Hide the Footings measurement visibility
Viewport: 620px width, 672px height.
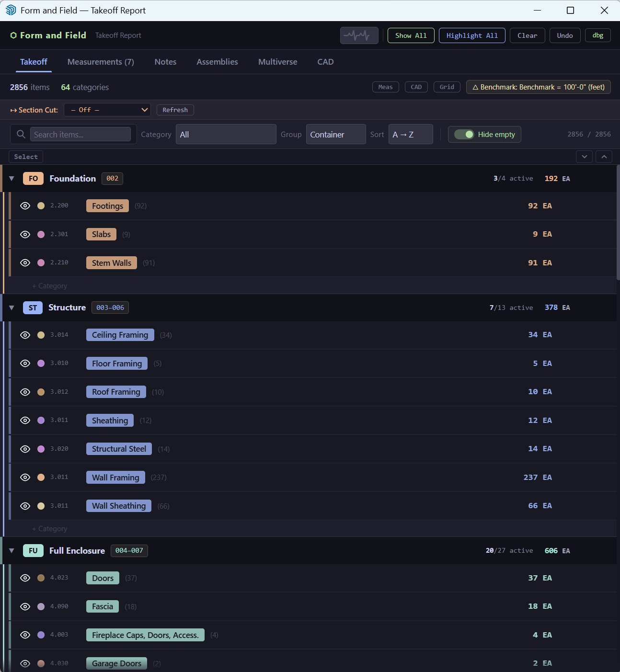25,205
